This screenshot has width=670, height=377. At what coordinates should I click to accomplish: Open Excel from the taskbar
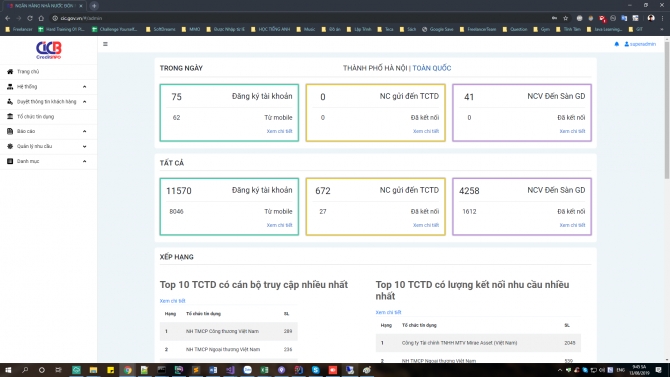[264, 370]
